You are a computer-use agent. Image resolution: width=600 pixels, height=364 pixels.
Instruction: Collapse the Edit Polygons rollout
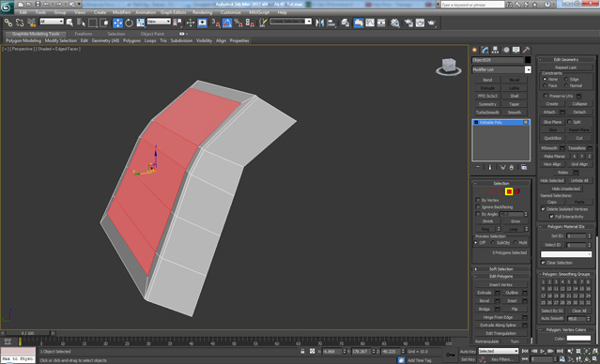pyautogui.click(x=500, y=277)
